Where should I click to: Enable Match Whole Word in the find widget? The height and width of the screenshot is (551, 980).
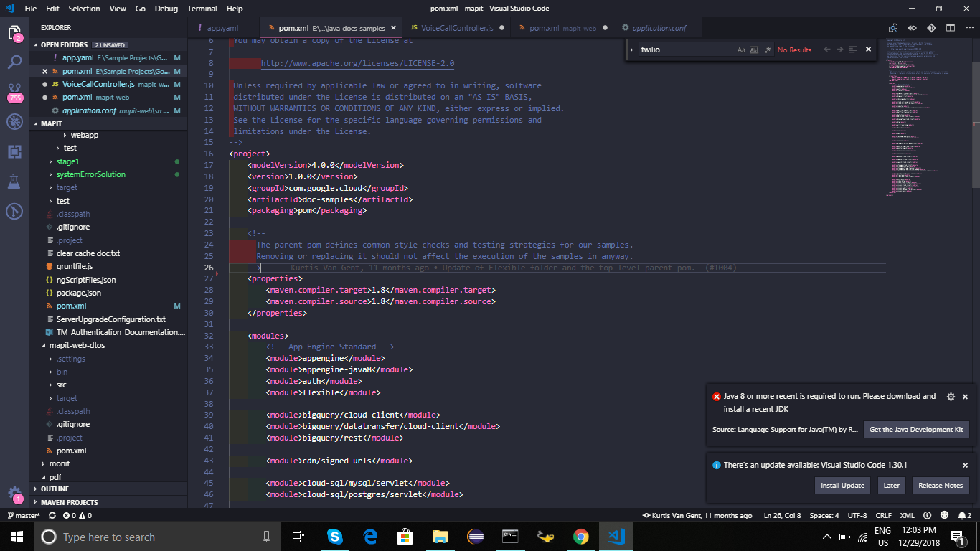tap(755, 49)
